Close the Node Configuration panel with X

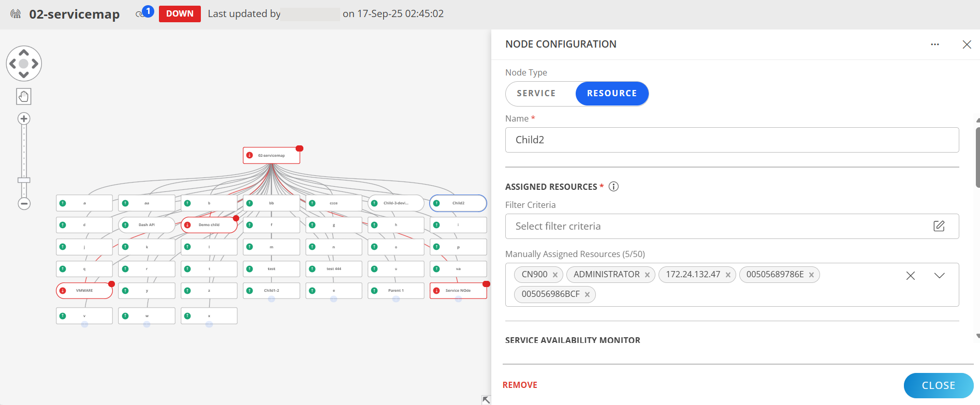pyautogui.click(x=967, y=44)
